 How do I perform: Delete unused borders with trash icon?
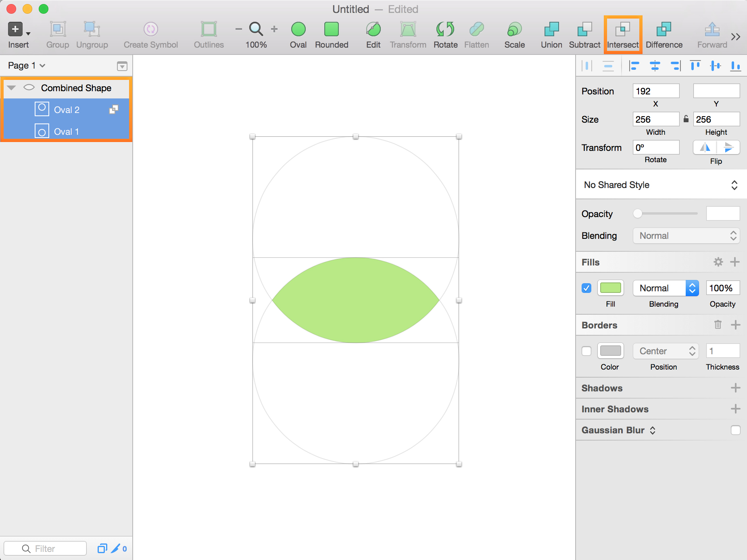click(718, 324)
